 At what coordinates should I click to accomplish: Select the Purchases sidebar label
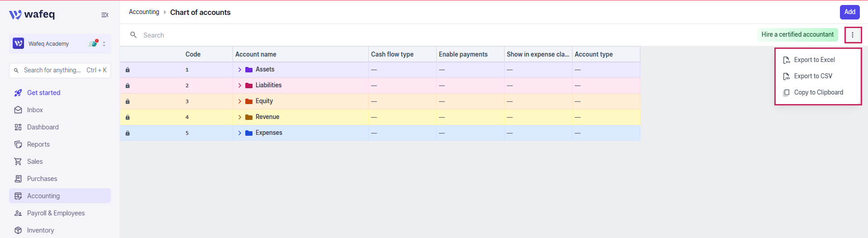[x=42, y=179]
